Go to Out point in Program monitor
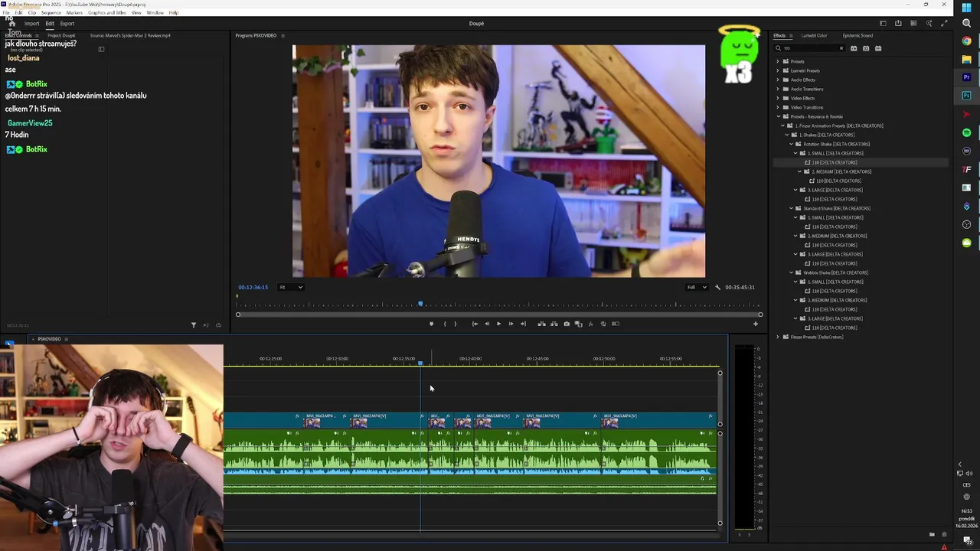 coord(523,324)
